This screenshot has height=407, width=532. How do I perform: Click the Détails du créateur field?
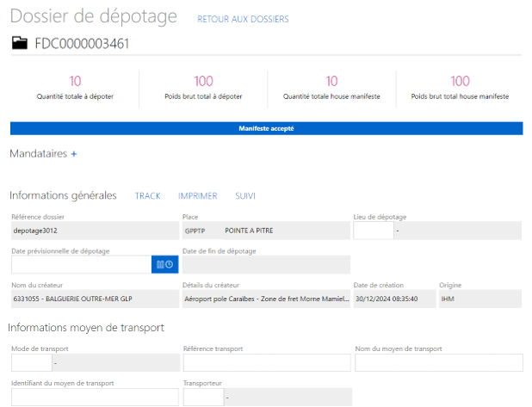tap(266, 299)
